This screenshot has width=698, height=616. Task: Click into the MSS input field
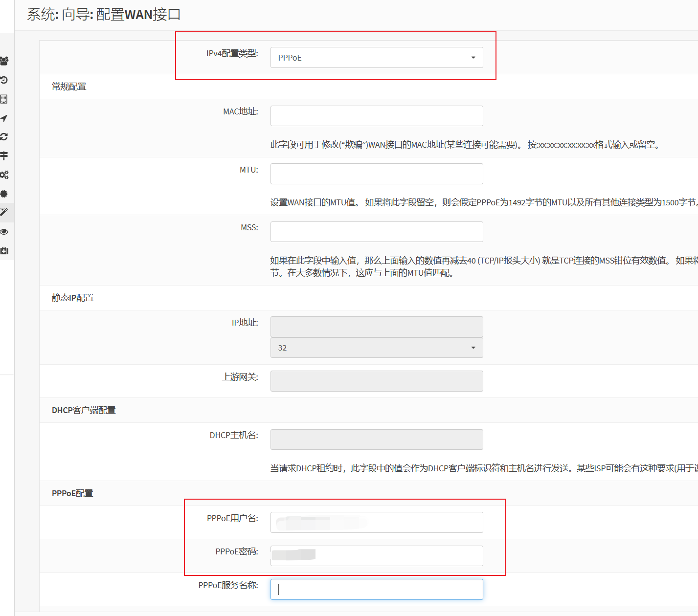[x=377, y=232]
